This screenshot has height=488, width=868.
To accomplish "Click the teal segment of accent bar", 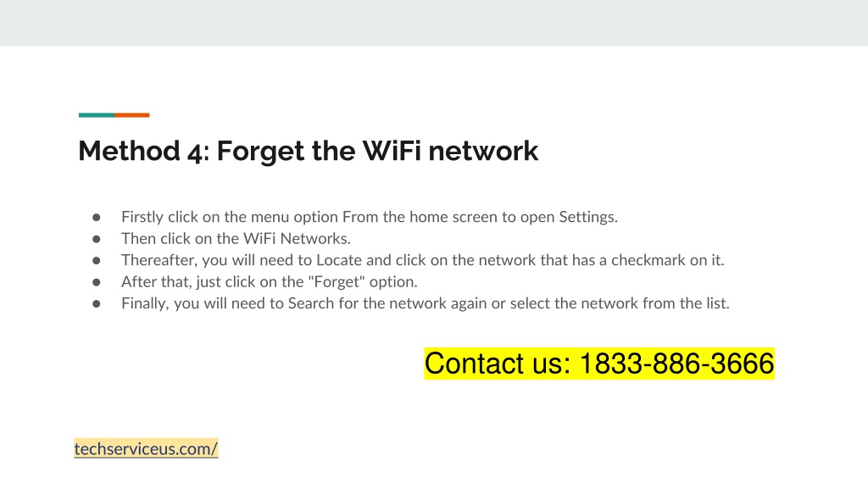I will coord(97,115).
